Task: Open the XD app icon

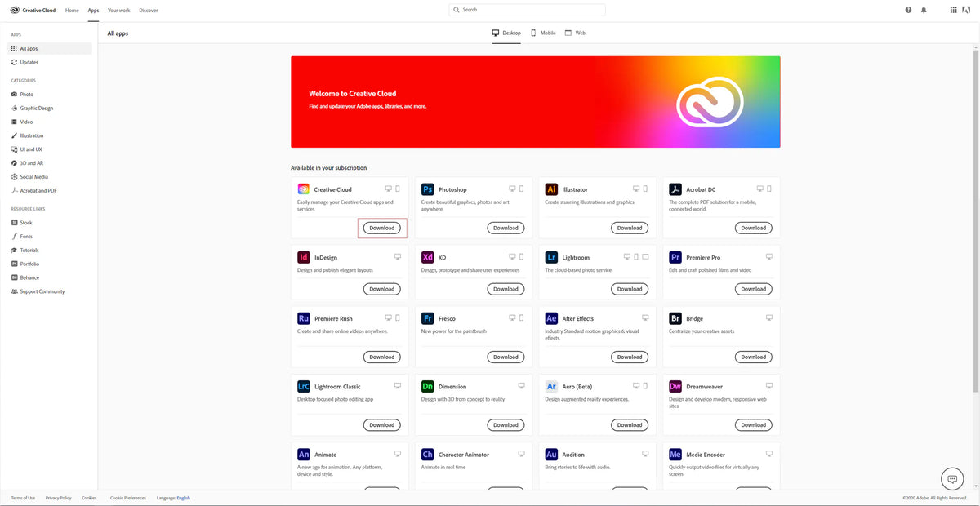Action: 427,257
